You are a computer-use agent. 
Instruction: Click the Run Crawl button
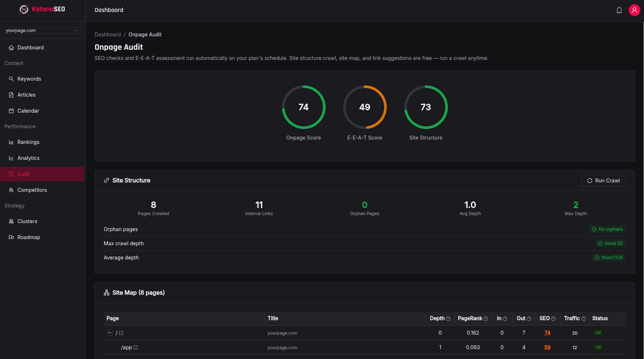point(603,181)
